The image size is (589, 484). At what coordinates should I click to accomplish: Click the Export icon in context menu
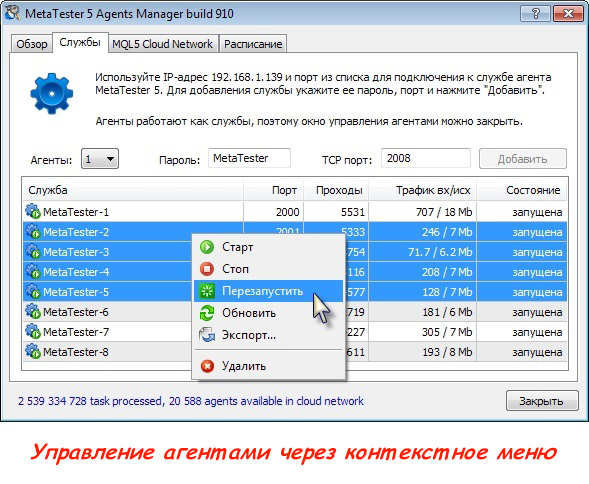(x=207, y=334)
